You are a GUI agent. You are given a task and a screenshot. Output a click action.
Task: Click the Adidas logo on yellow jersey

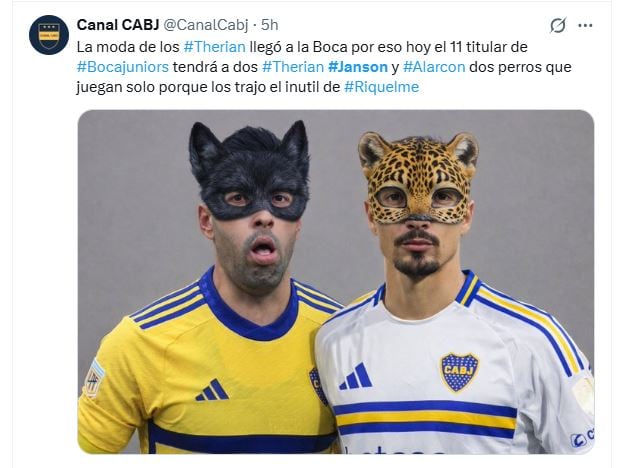point(212,390)
